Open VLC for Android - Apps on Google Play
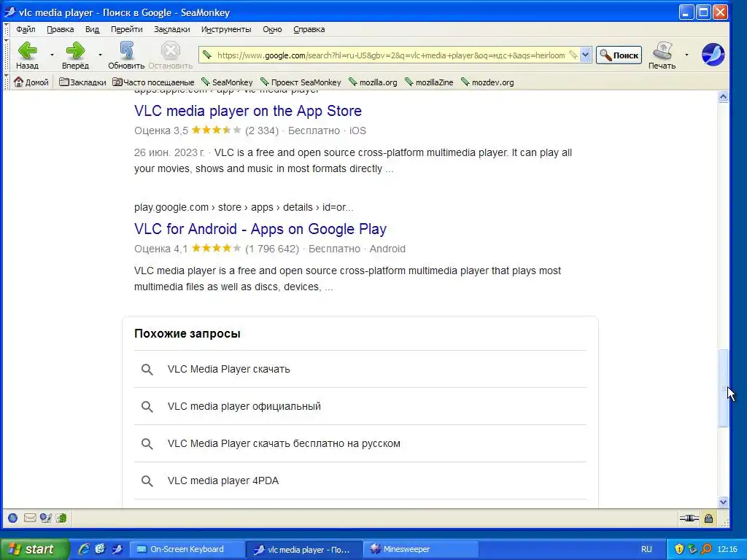The image size is (747, 560). (260, 228)
